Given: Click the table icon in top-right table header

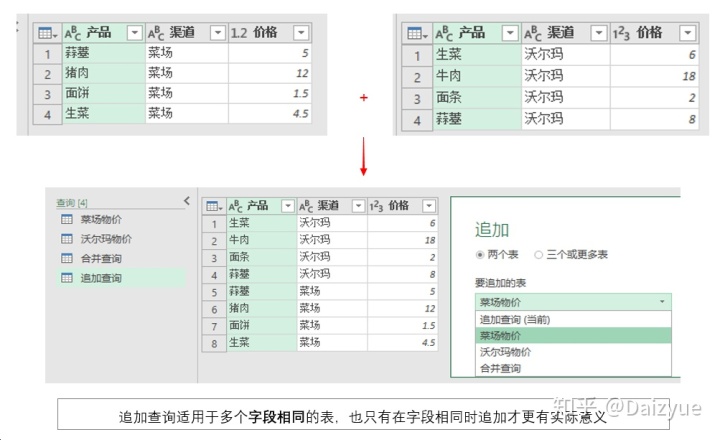Looking at the screenshot, I should click(x=417, y=33).
